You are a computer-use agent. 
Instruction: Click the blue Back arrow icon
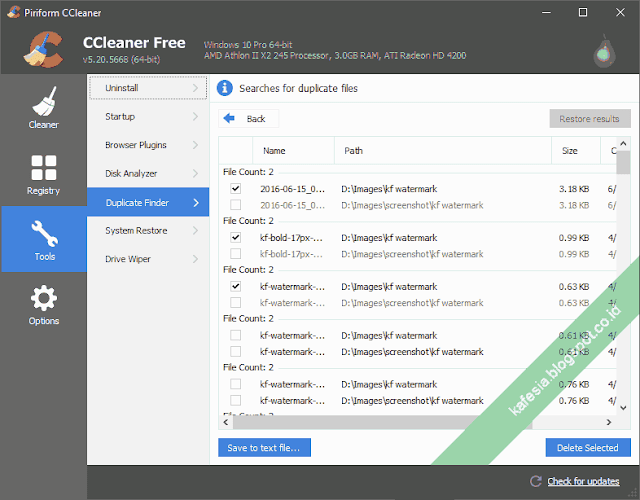click(229, 118)
